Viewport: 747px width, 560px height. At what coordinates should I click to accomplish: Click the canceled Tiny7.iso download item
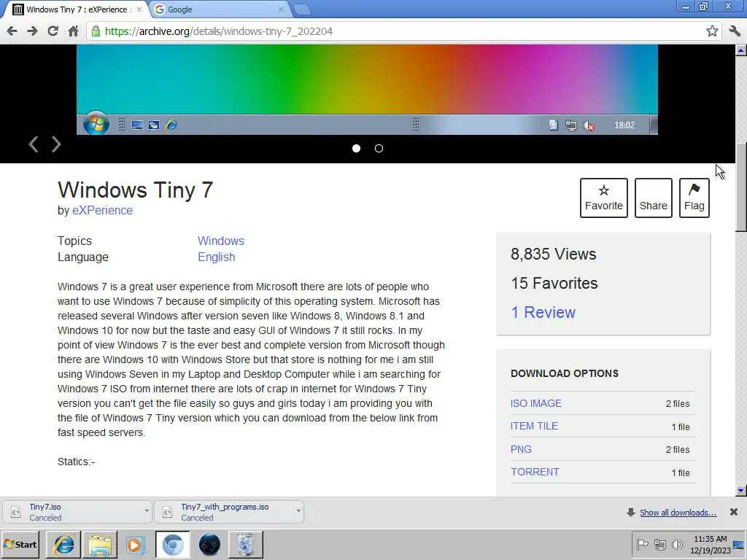point(74,512)
